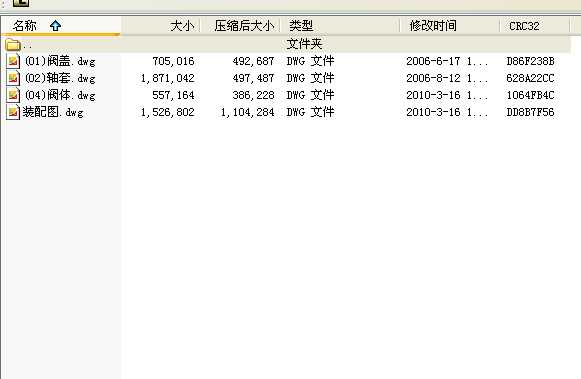The width and height of the screenshot is (581, 379).
Task: Sort files by the 名称 column header
Action: click(x=61, y=26)
